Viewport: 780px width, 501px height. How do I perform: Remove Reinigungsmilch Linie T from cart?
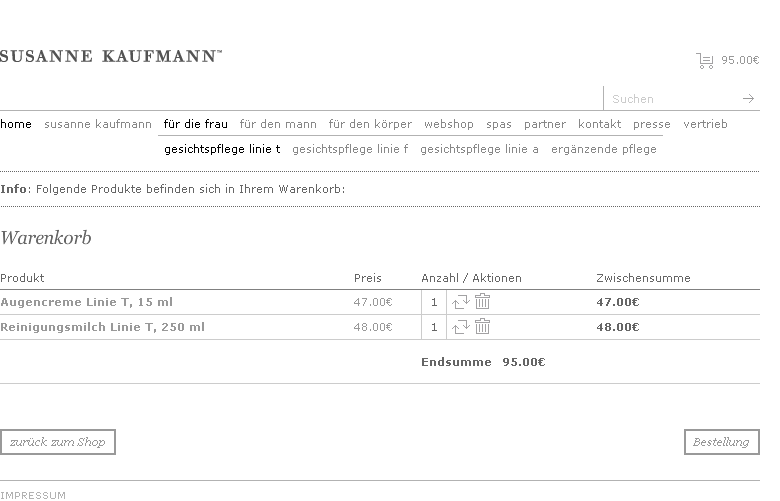click(x=483, y=327)
